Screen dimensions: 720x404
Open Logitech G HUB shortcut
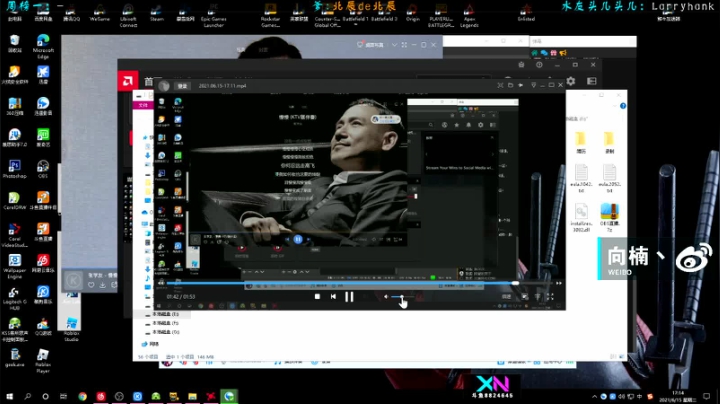click(15, 298)
